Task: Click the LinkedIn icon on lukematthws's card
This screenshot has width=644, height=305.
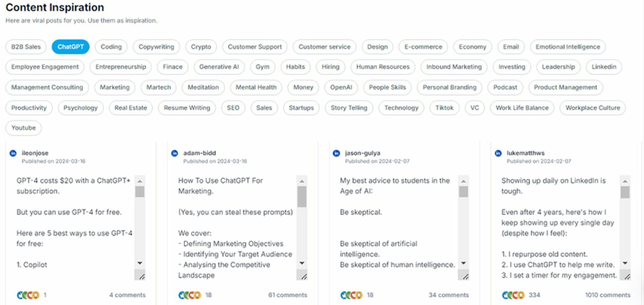Action: point(497,153)
